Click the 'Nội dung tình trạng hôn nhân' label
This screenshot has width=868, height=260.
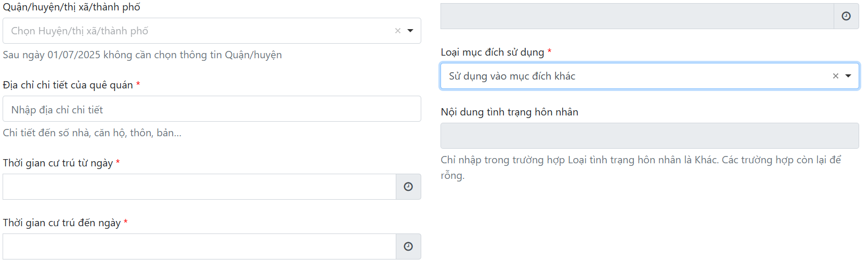(509, 112)
